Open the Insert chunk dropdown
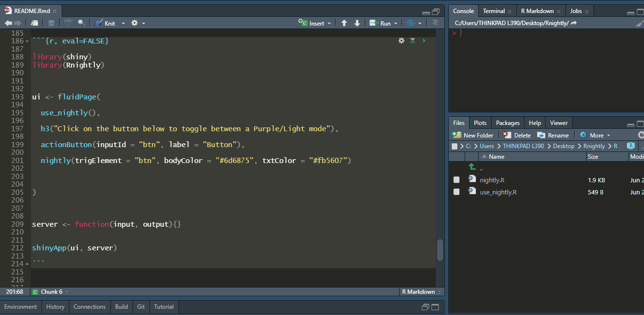Viewport: 644px width, 315px height. click(316, 23)
